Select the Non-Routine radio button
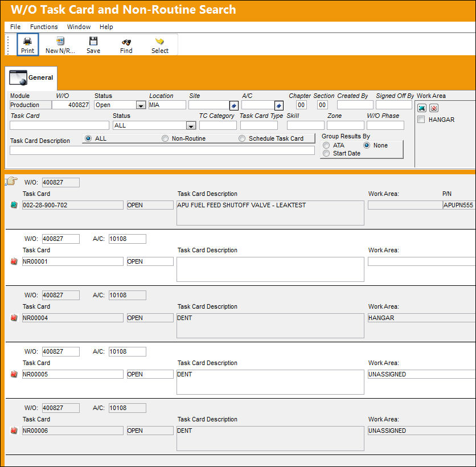This screenshot has height=467, width=476. click(165, 138)
